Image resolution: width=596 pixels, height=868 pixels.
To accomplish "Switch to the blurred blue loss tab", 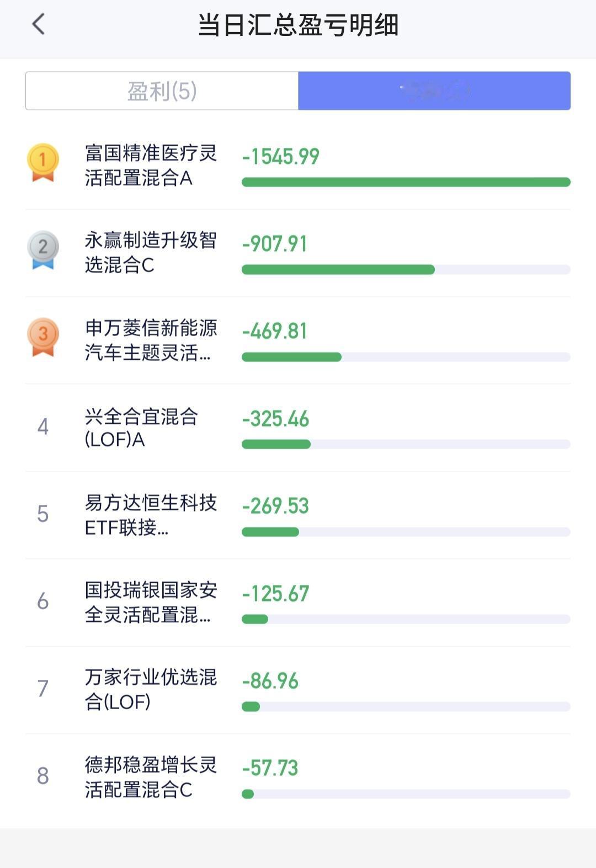I will (x=434, y=90).
